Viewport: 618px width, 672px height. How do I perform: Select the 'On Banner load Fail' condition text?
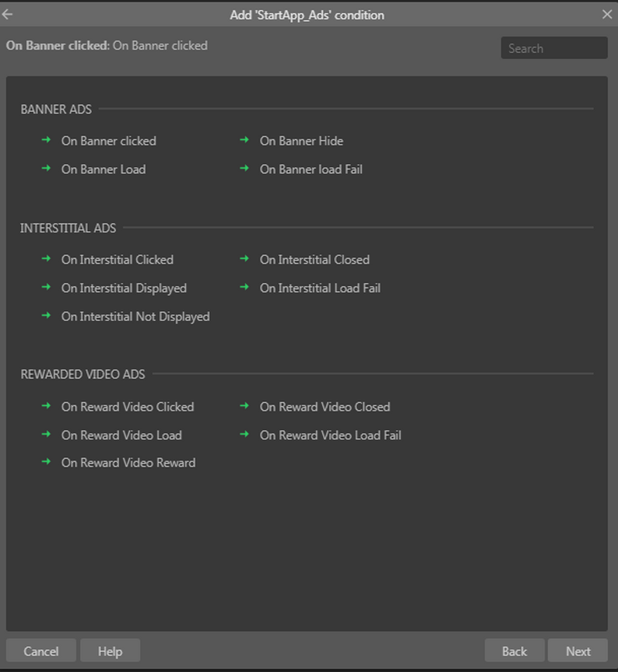pyautogui.click(x=311, y=170)
